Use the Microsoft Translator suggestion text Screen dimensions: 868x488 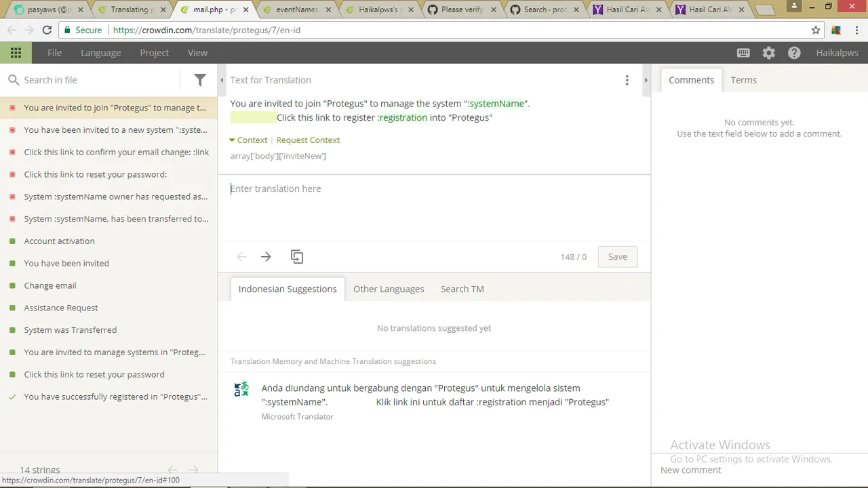coord(435,395)
